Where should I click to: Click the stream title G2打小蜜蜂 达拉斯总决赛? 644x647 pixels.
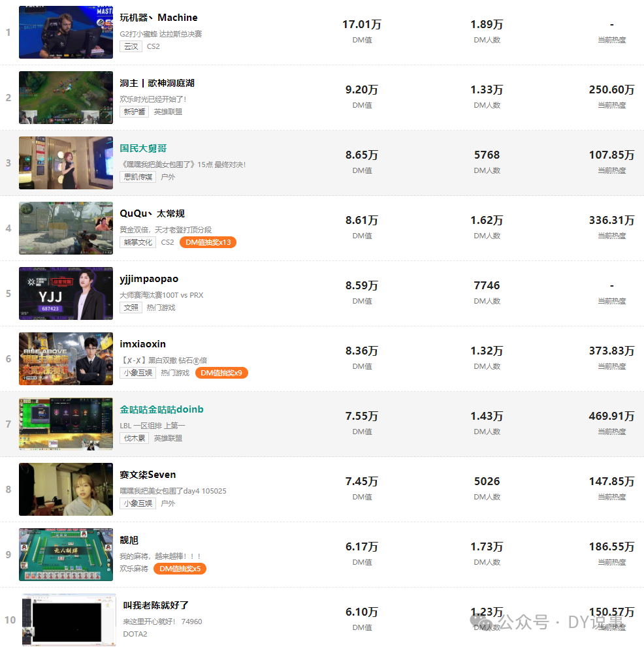click(161, 34)
